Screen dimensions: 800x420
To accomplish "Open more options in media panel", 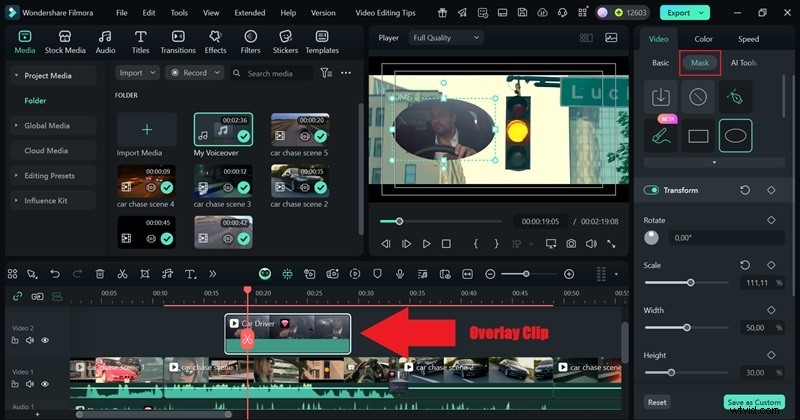I will pos(346,73).
